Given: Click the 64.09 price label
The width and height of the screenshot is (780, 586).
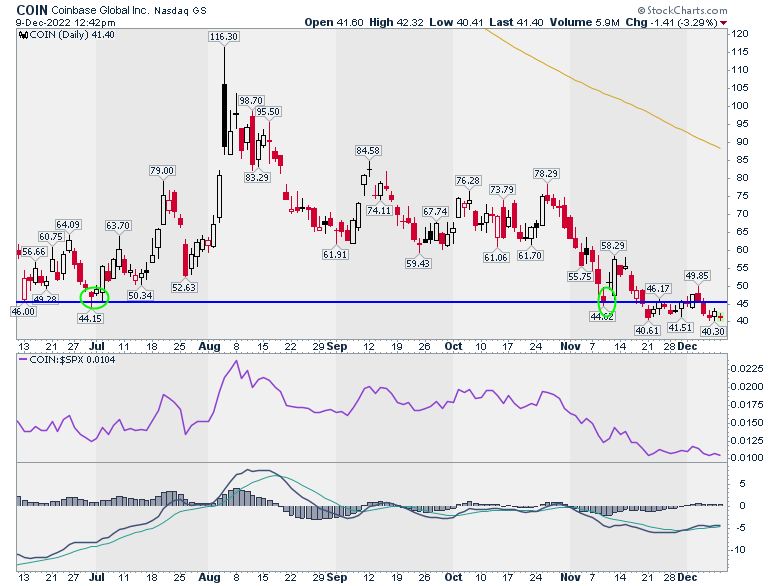Looking at the screenshot, I should [x=68, y=224].
